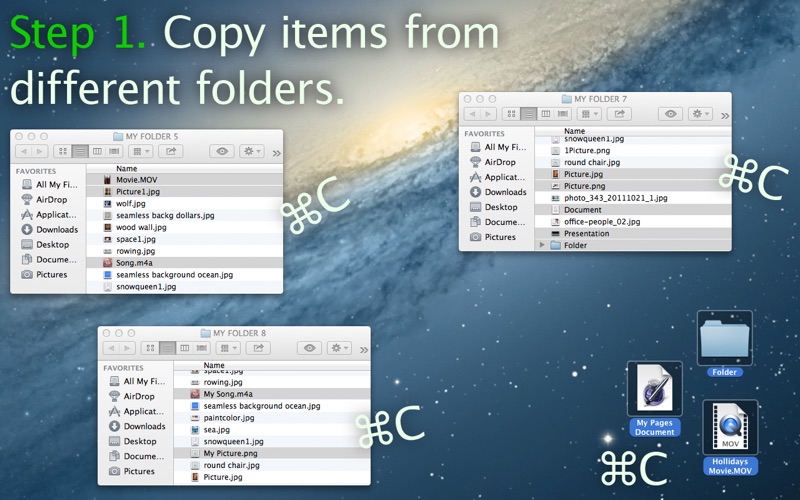Click Quick Look eye in MY FOLDER 5 window
The width and height of the screenshot is (800, 500).
(x=222, y=151)
